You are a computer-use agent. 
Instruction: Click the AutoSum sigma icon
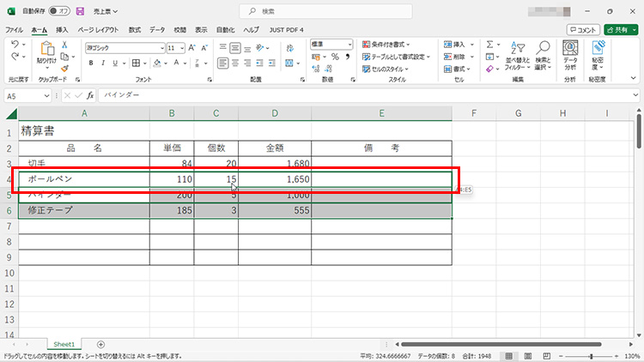click(x=489, y=44)
